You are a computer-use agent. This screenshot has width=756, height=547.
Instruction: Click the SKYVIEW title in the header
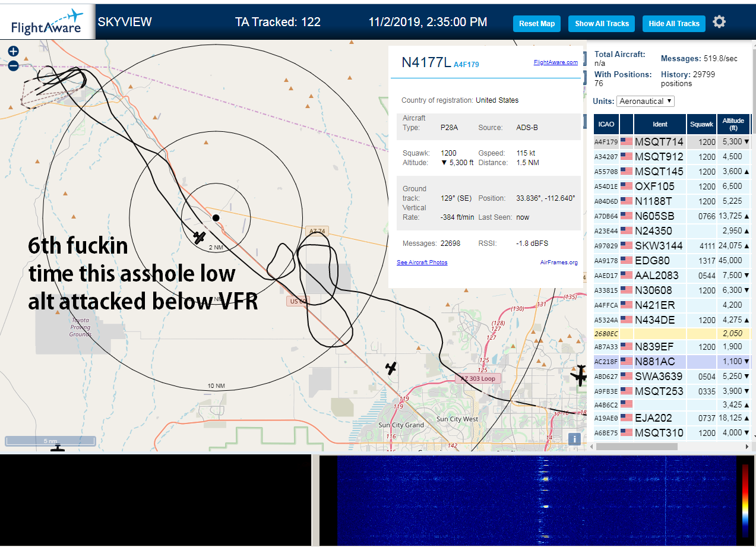pyautogui.click(x=125, y=22)
